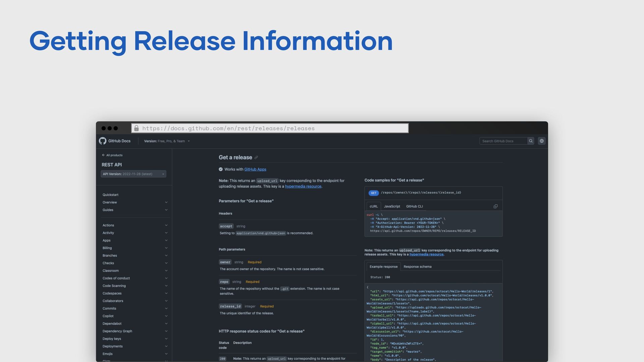Click the REST API sidebar title
644x362 pixels.
112,165
